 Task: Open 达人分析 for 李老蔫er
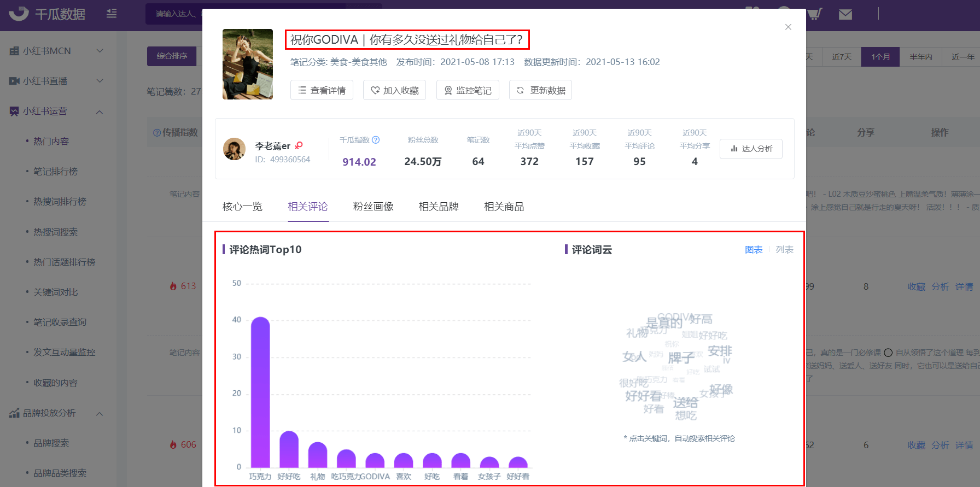coord(751,149)
